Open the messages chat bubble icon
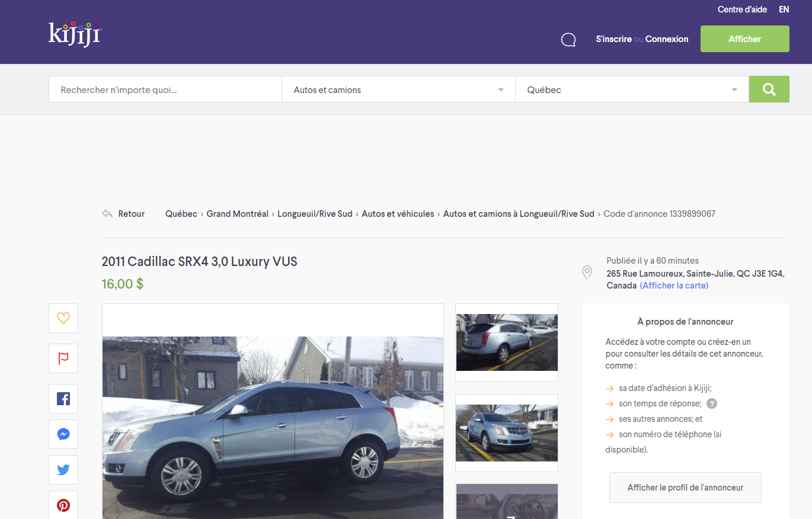The width and height of the screenshot is (812, 519). (x=568, y=40)
